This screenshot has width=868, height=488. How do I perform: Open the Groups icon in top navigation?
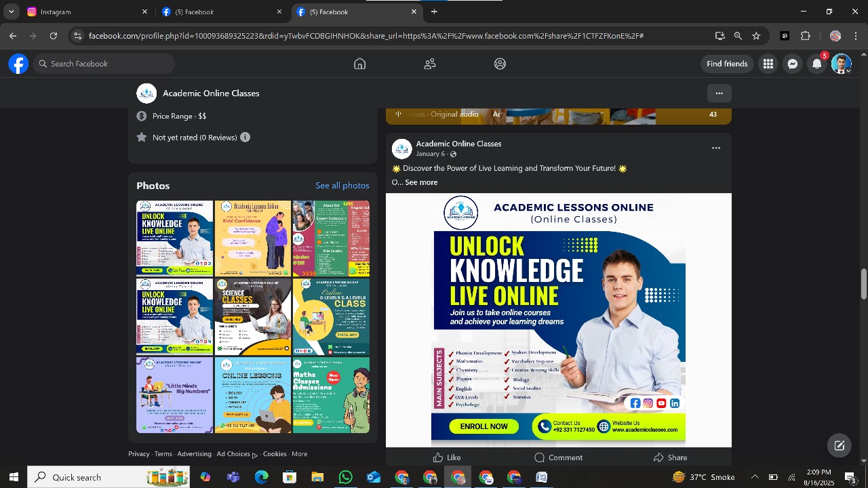click(500, 64)
